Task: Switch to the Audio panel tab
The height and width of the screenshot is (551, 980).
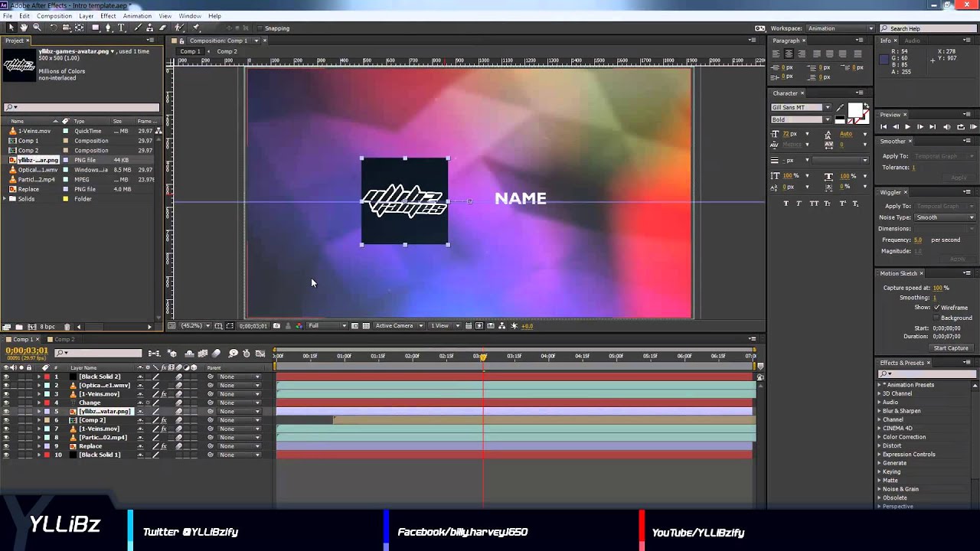Action: (912, 41)
